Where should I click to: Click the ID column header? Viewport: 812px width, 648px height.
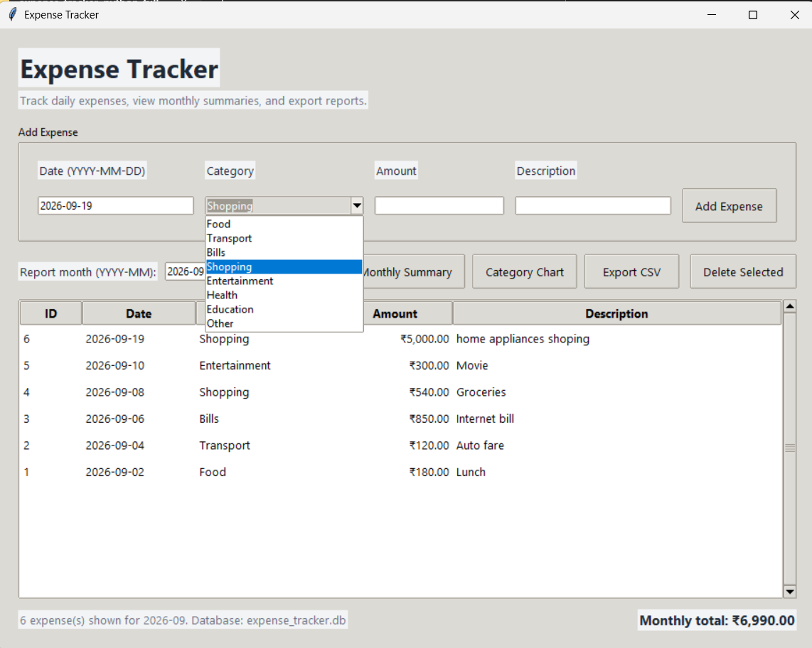tap(50, 313)
